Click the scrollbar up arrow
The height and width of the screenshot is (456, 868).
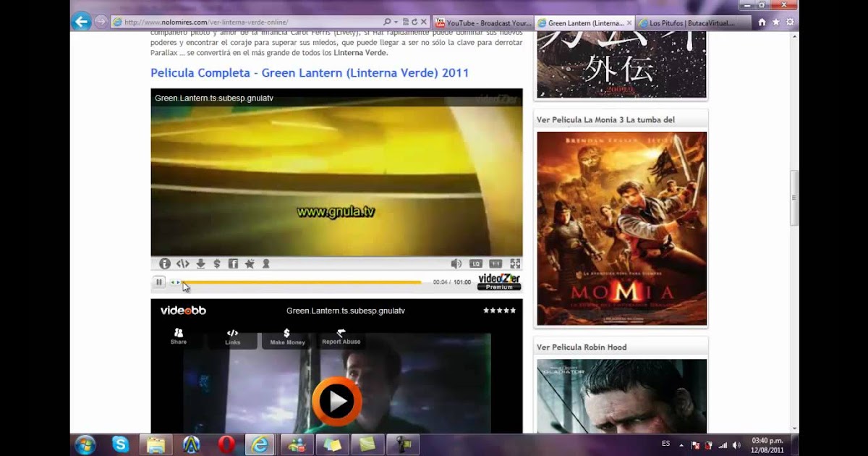pyautogui.click(x=794, y=35)
